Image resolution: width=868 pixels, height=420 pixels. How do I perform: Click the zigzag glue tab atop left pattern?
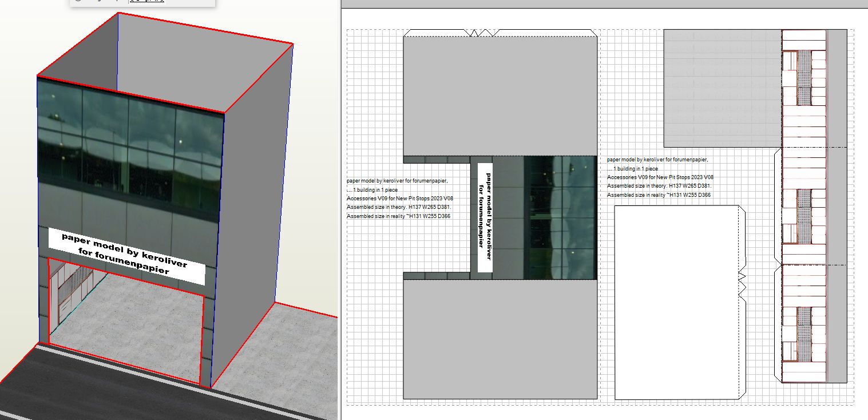(484, 33)
